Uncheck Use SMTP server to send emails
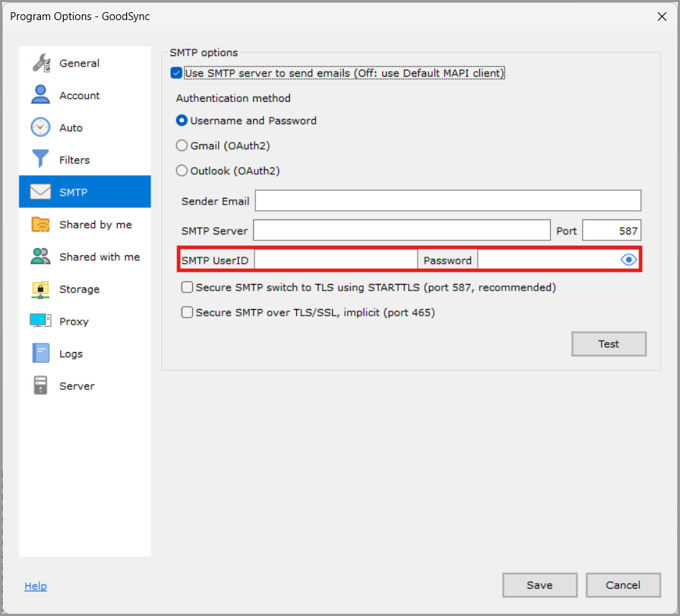This screenshot has width=680, height=616. [176, 73]
